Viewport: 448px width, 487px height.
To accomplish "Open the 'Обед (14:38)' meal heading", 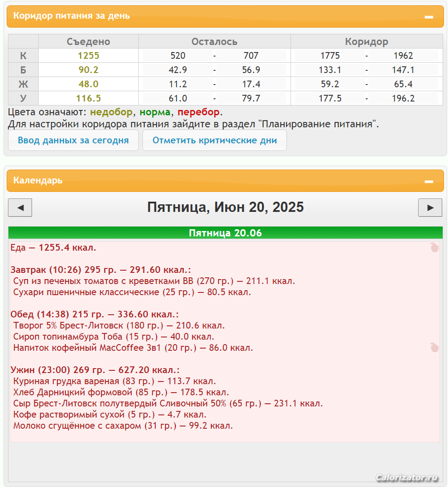I will tap(94, 314).
